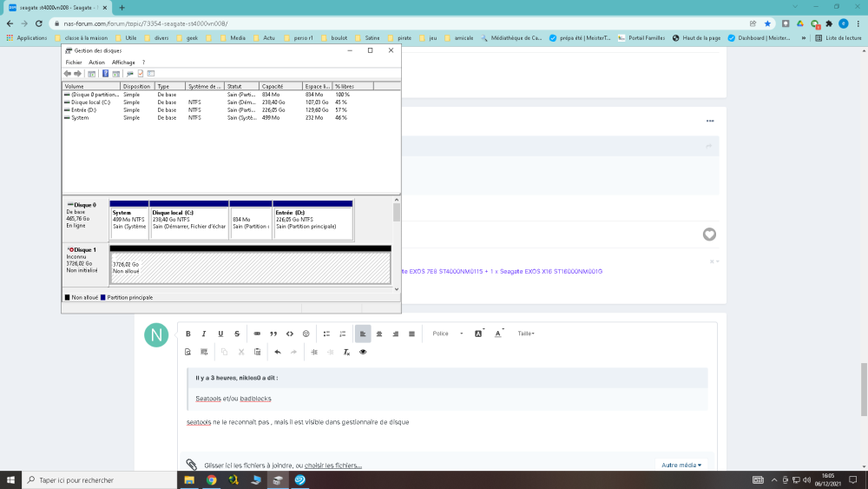Select the Entrée (D:) partition block on Disque 0

312,220
